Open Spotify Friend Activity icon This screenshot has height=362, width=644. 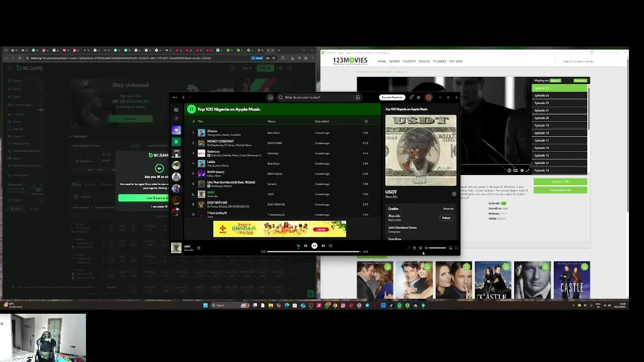coord(419,98)
